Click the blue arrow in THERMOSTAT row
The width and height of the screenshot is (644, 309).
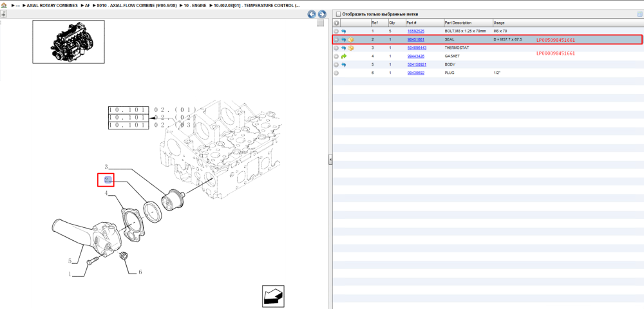pos(344,48)
